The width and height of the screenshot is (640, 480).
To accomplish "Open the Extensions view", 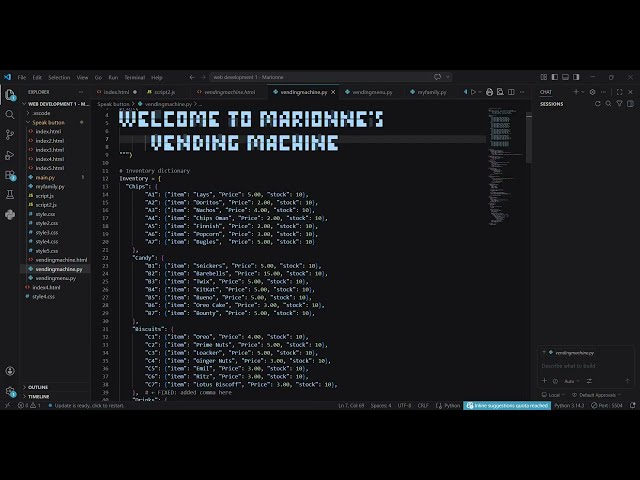I will click(10, 175).
